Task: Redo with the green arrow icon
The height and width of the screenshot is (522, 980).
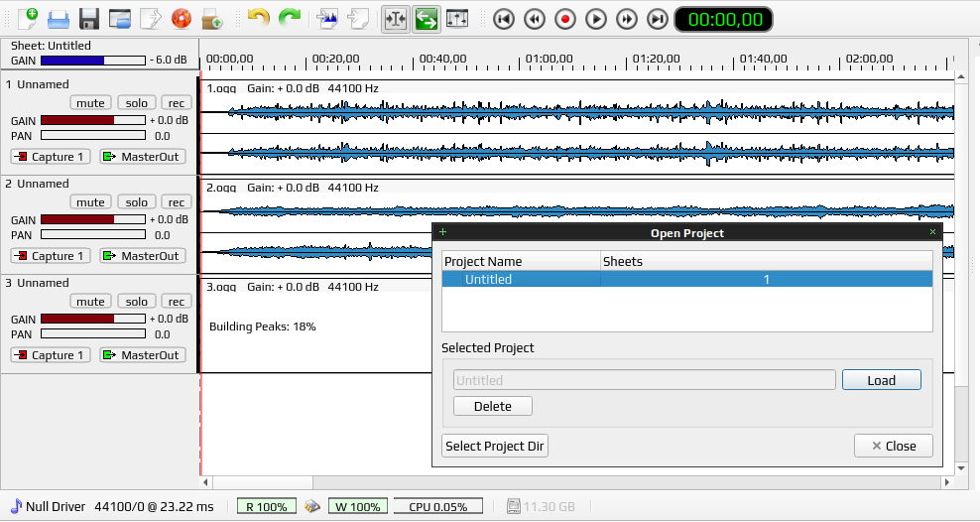Action: [x=290, y=18]
